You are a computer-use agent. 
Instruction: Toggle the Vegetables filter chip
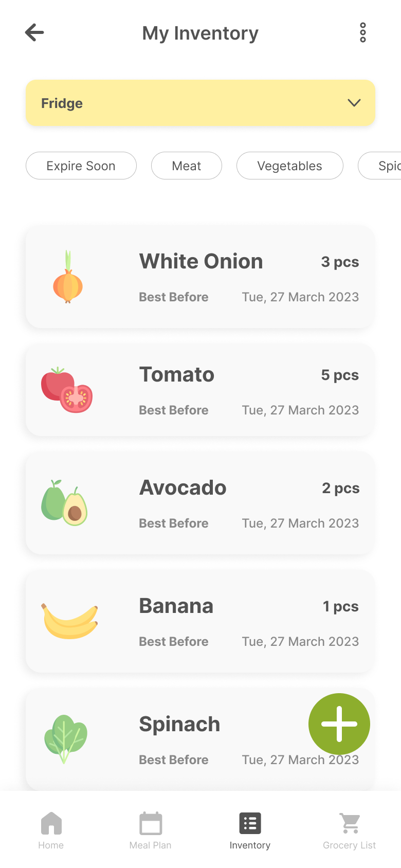289,166
